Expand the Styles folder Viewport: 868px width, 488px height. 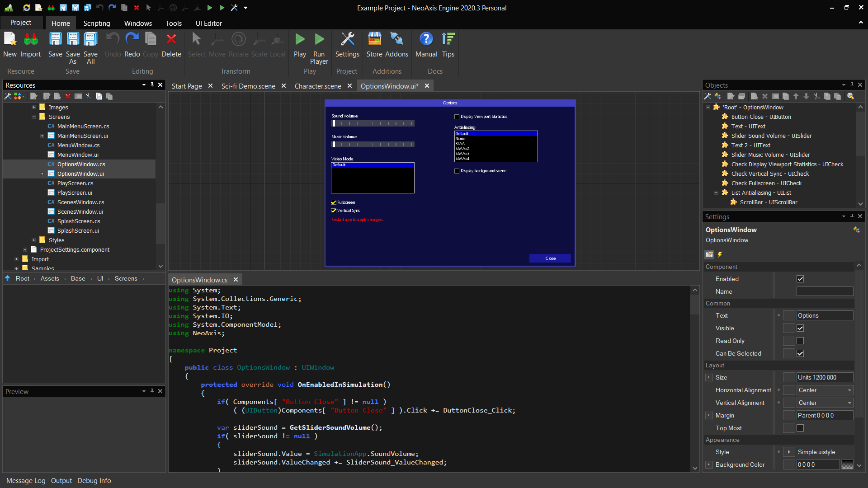pyautogui.click(x=34, y=240)
